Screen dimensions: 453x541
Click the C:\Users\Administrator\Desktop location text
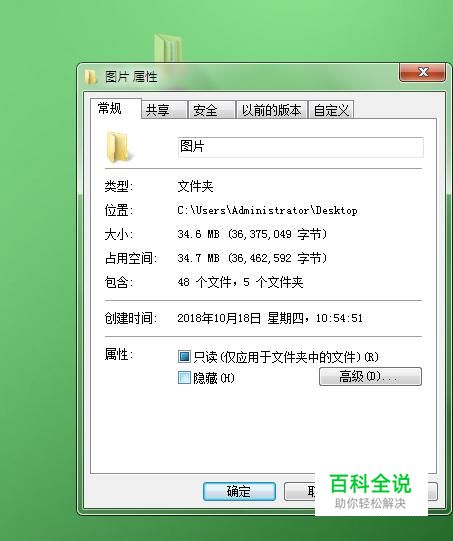[x=267, y=210]
